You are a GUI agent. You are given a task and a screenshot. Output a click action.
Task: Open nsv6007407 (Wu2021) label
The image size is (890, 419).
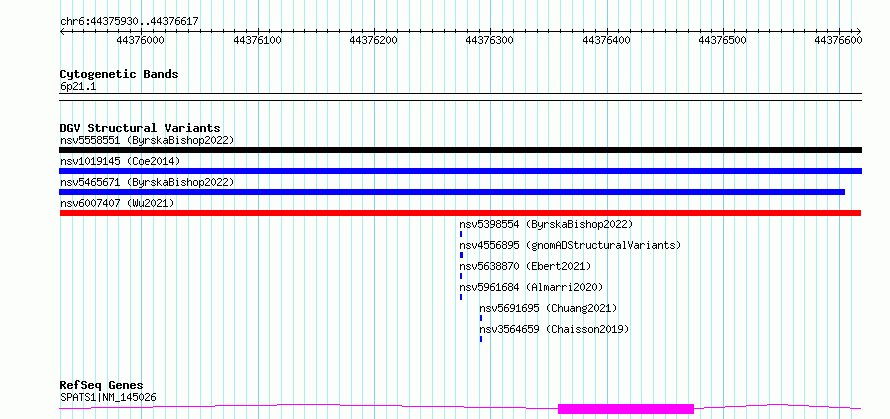click(117, 203)
